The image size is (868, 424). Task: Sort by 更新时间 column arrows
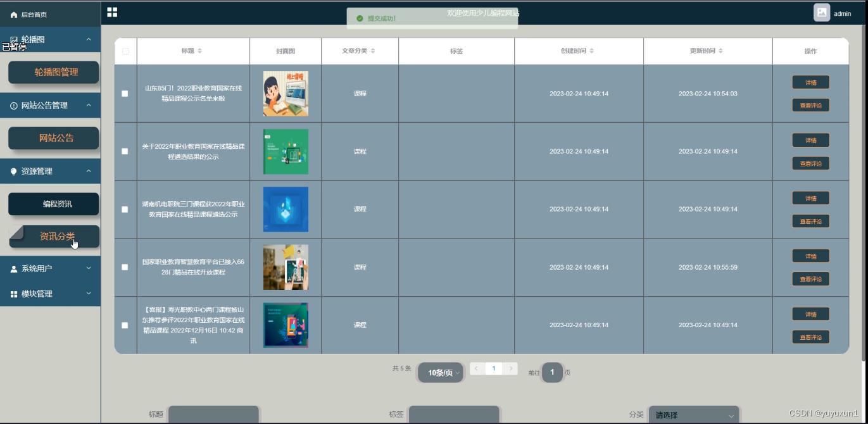(721, 51)
